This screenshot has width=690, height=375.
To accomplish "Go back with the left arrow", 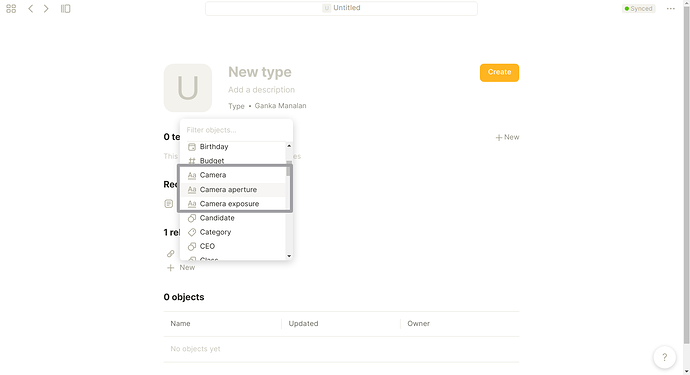I will (30, 9).
